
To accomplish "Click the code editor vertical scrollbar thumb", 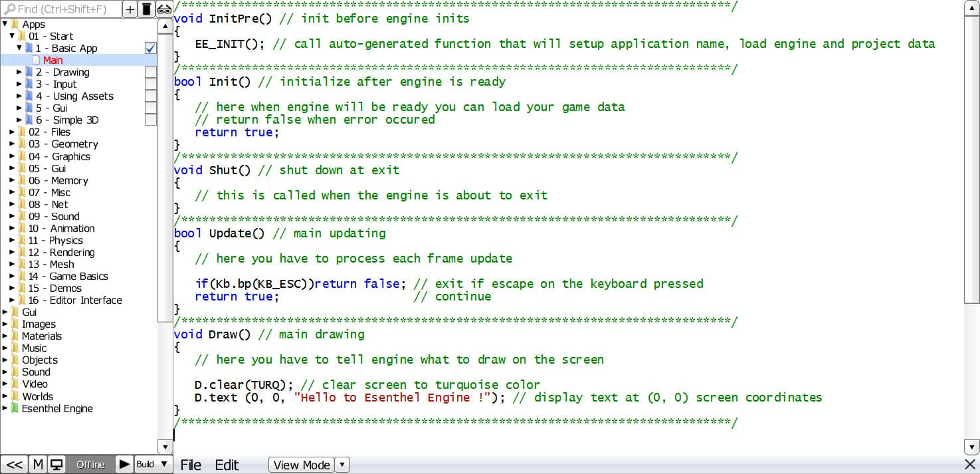I will pos(971,160).
